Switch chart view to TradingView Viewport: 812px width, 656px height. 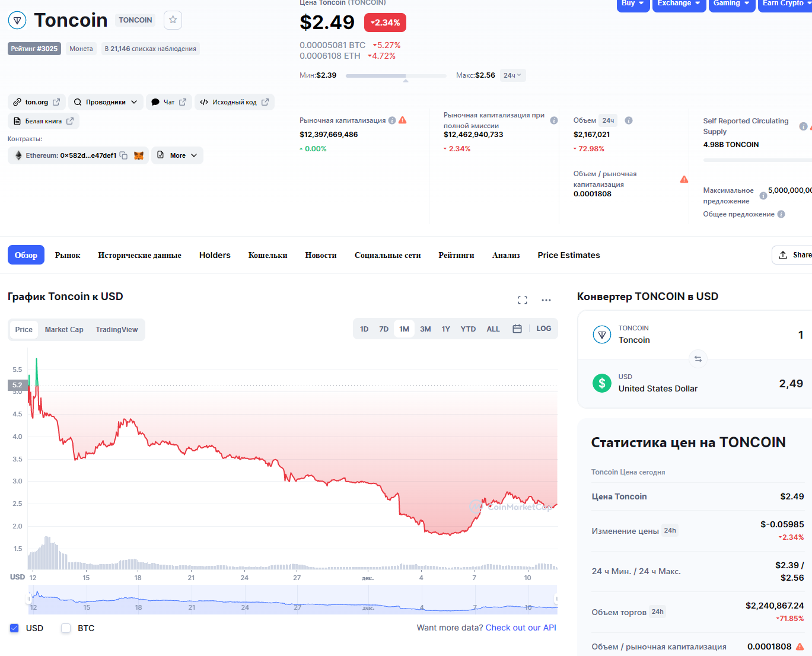click(x=117, y=330)
